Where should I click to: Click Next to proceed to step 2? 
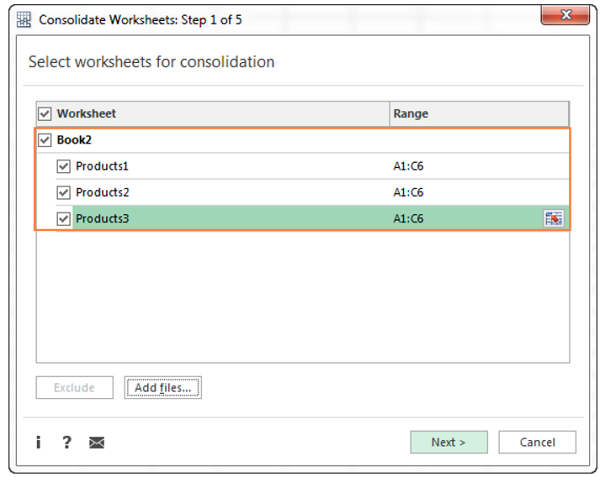pos(449,442)
